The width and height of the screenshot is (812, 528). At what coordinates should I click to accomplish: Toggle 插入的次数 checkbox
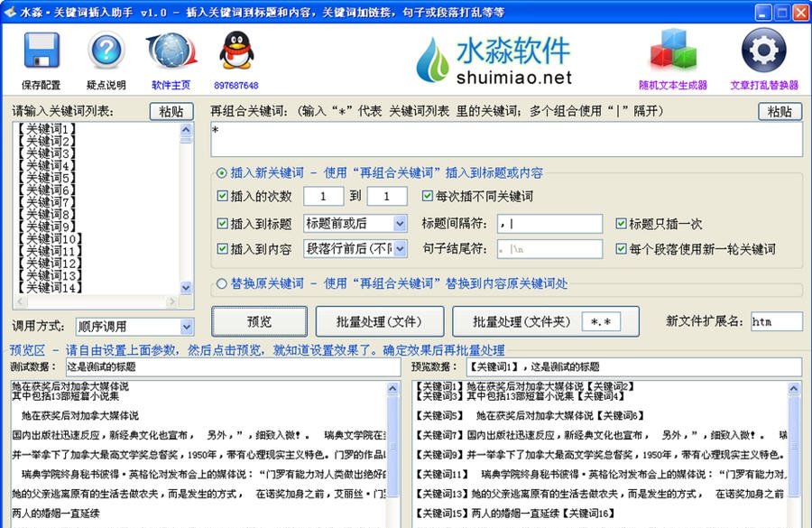[223, 197]
